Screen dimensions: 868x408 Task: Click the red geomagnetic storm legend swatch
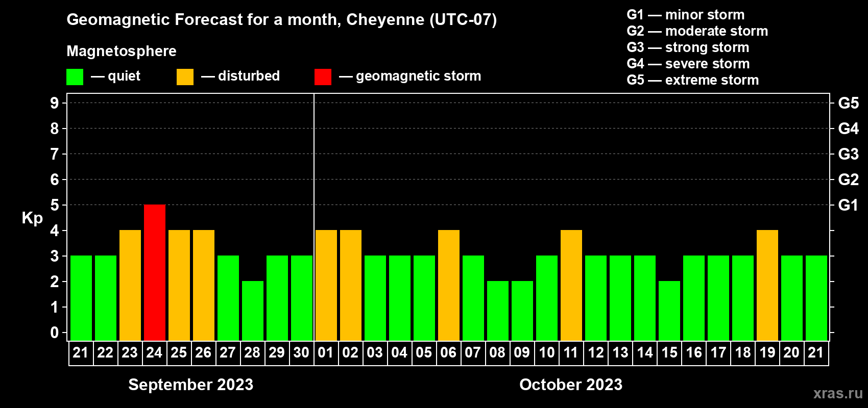[x=323, y=77]
